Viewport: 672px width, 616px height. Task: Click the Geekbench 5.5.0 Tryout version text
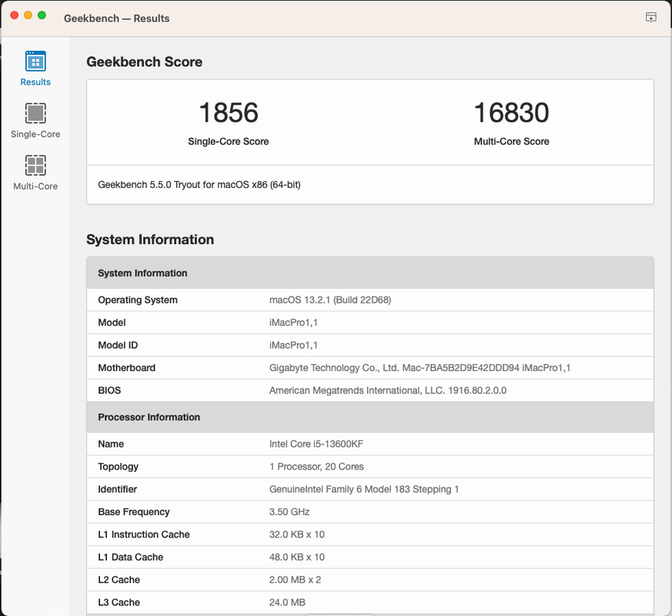[x=199, y=185]
